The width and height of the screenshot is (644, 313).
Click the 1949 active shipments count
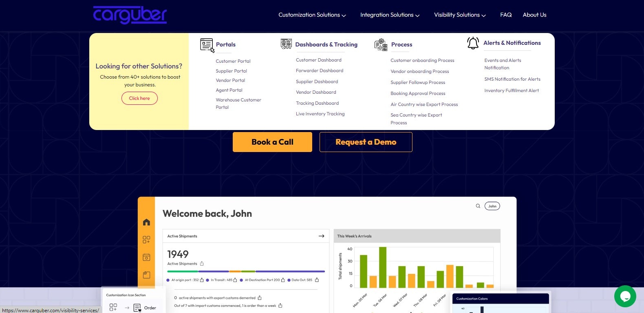tap(178, 254)
